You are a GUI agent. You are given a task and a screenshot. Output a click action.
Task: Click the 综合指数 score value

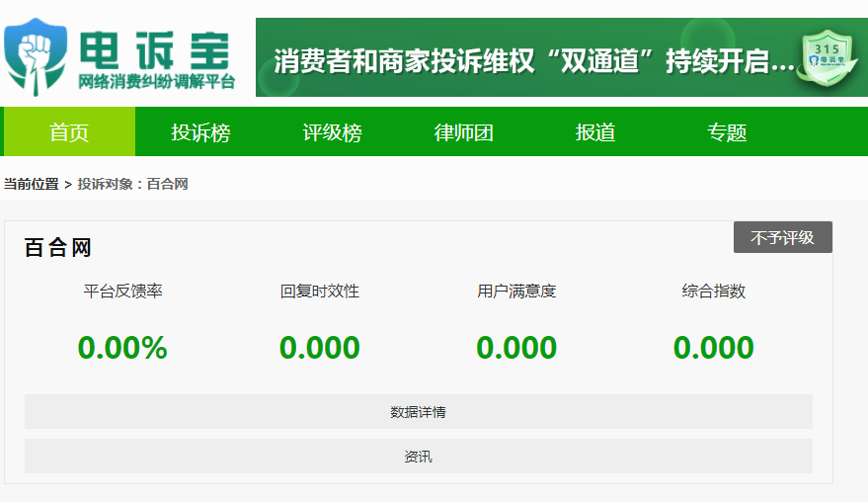(x=713, y=348)
